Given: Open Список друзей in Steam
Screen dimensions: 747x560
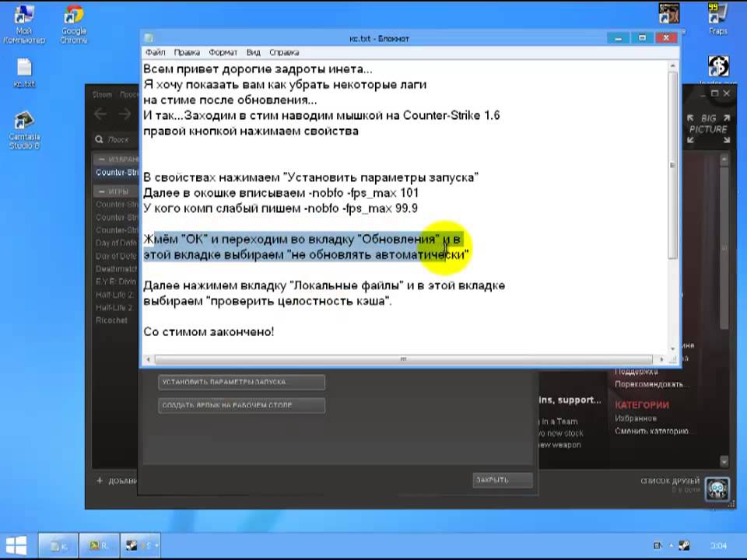Looking at the screenshot, I should pyautogui.click(x=670, y=481).
